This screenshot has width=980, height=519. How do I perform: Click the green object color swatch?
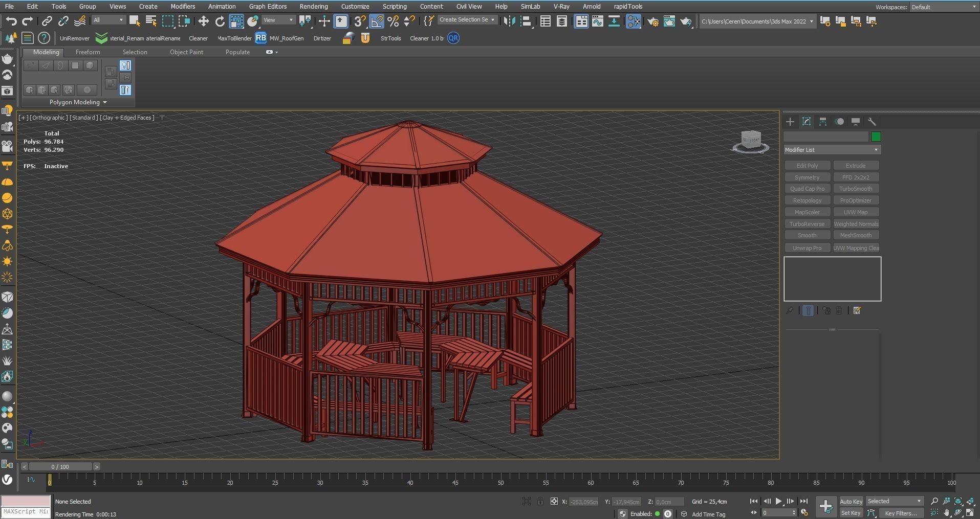click(876, 137)
